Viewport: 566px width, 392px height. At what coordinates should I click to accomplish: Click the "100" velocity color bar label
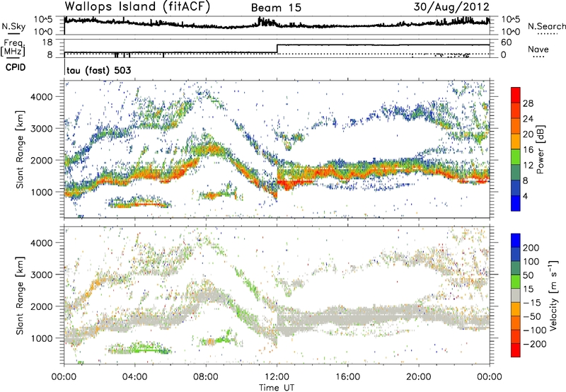pos(531,262)
